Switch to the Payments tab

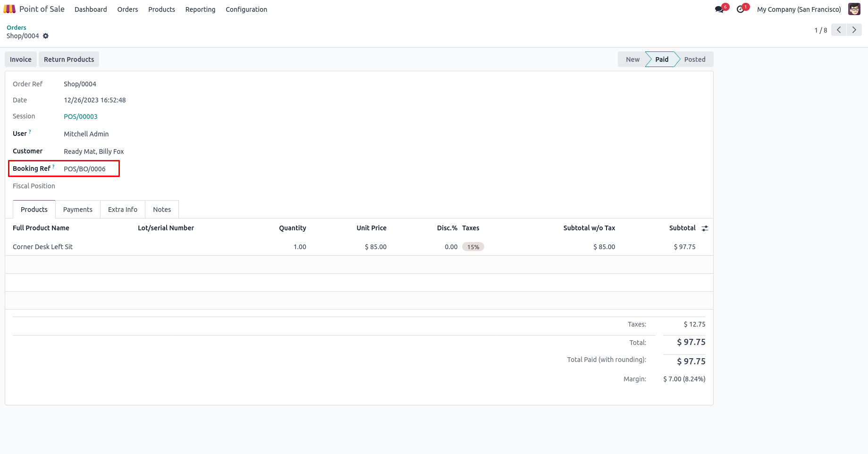click(78, 210)
